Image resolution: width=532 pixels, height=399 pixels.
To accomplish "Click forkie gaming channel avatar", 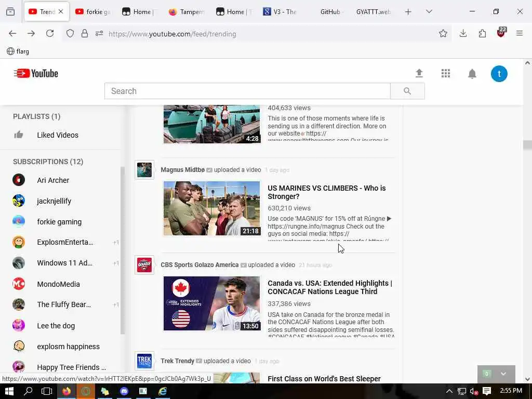I will tap(19, 221).
